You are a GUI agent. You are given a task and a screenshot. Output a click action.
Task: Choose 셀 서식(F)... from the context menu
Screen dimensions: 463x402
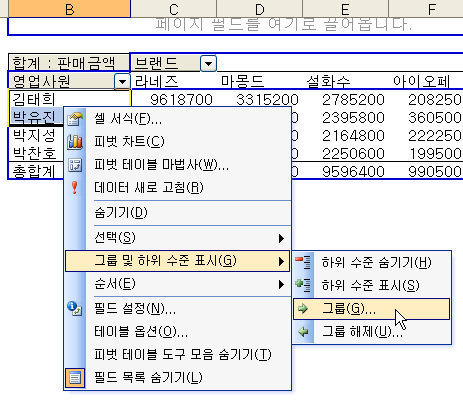178,119
